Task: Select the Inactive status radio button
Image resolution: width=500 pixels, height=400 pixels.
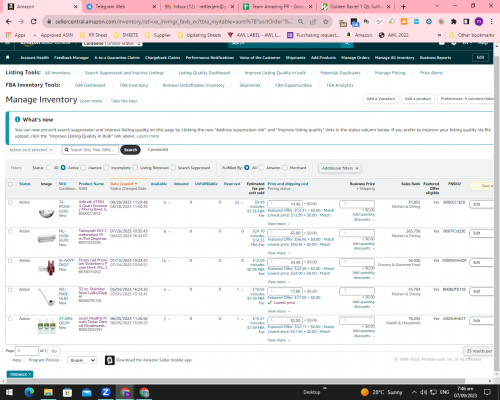Action: (x=83, y=168)
